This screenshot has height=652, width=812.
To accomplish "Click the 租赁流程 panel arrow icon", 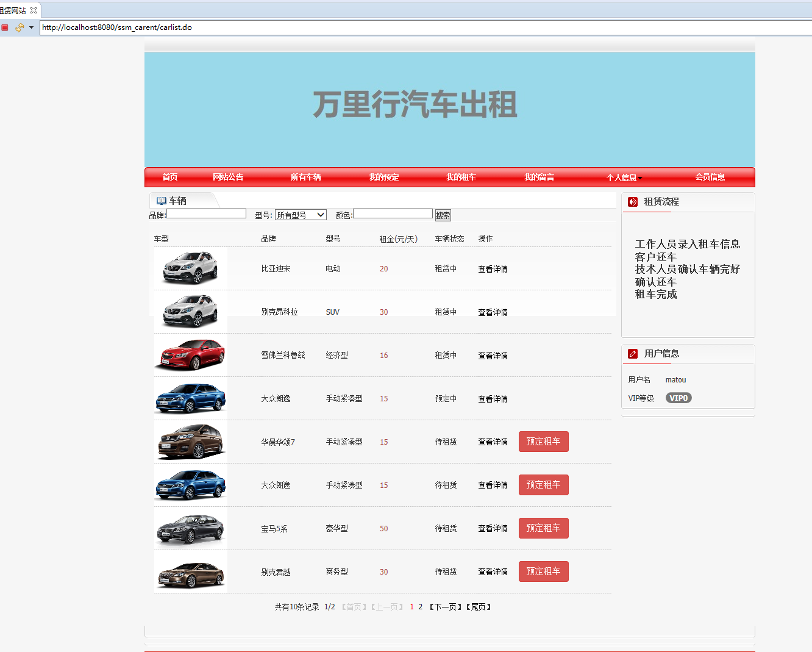I will point(632,201).
